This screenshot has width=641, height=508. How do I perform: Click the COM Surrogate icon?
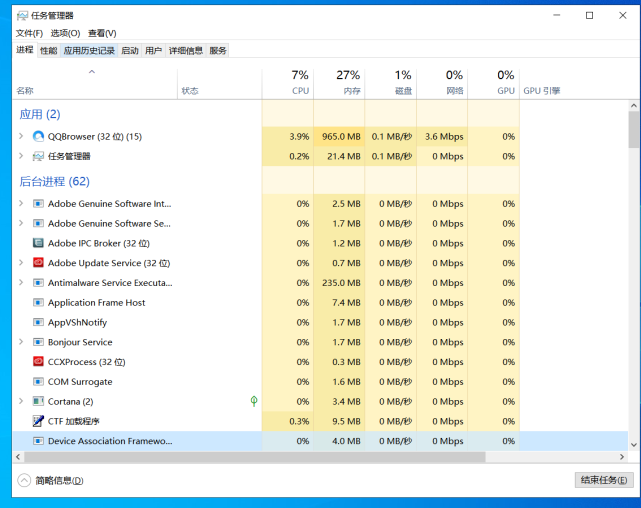tap(38, 382)
